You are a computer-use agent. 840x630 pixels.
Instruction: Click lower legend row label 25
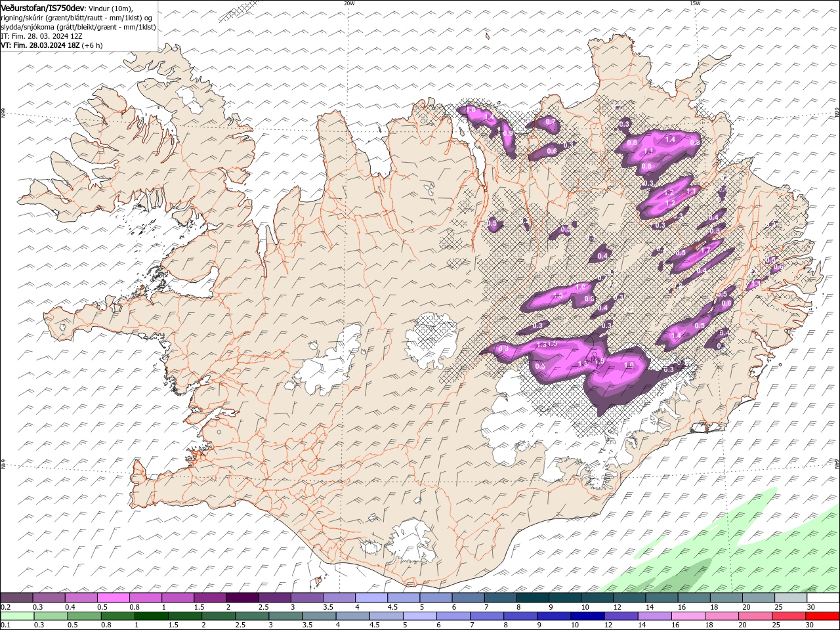776,625
